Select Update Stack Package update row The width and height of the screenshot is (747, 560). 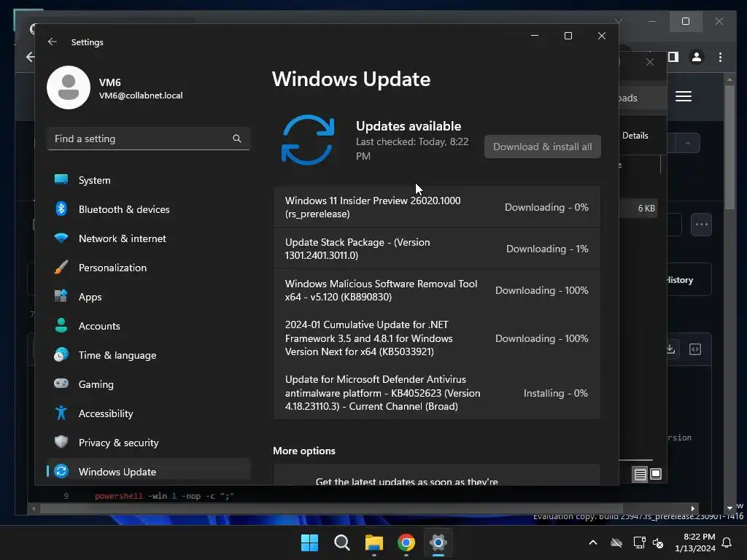point(437,249)
